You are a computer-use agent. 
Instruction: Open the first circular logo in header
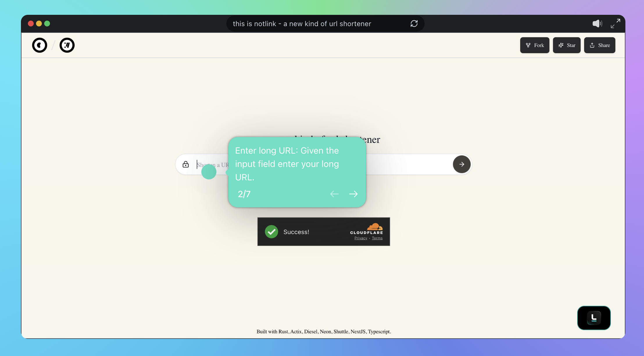[x=40, y=45]
